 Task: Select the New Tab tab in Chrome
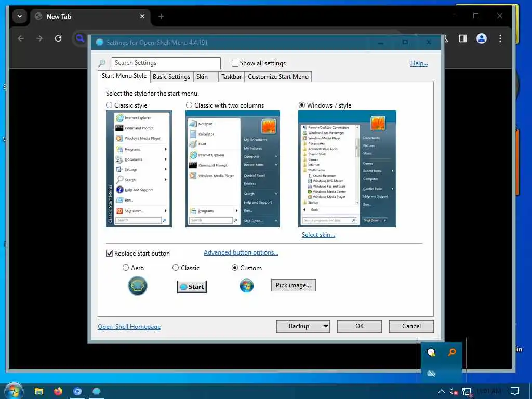(x=90, y=16)
